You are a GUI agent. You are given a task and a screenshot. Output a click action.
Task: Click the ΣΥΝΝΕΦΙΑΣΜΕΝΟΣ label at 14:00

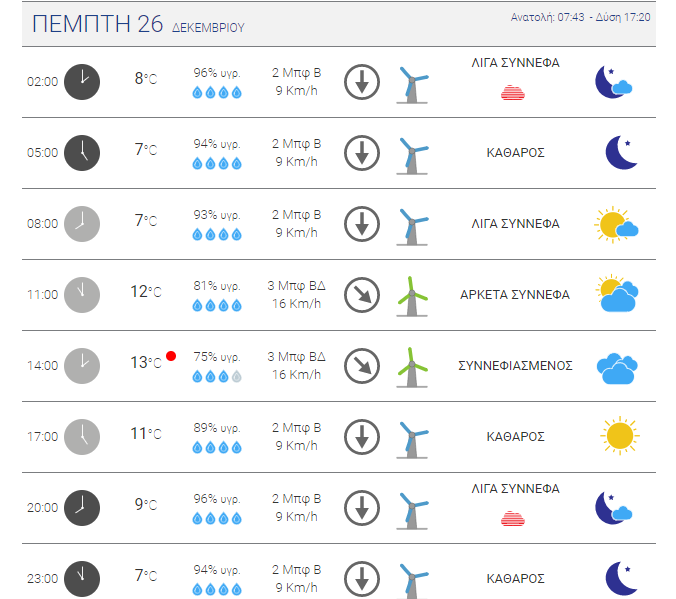(x=515, y=366)
